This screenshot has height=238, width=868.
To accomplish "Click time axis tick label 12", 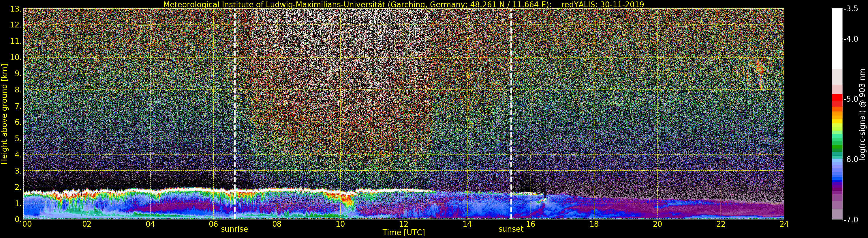I will tap(404, 224).
